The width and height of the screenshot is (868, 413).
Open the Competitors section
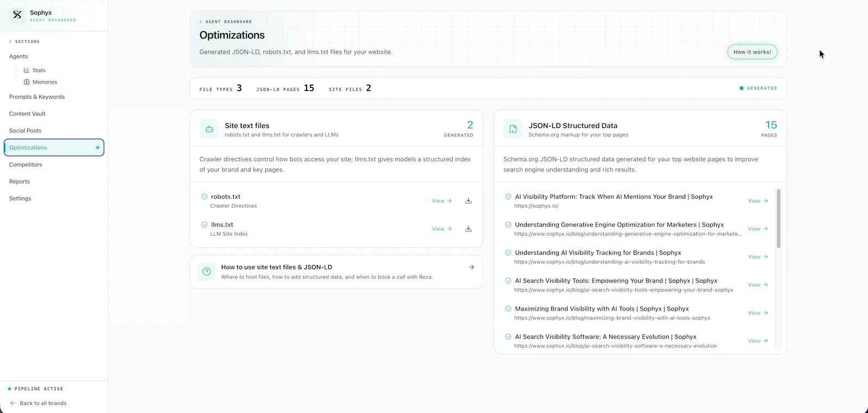pyautogui.click(x=25, y=165)
